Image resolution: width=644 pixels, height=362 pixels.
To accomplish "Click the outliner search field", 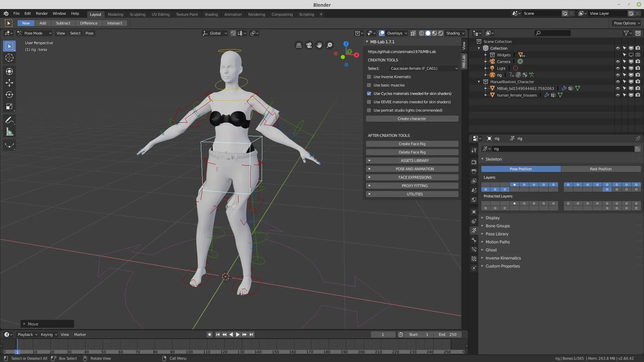I will (552, 33).
